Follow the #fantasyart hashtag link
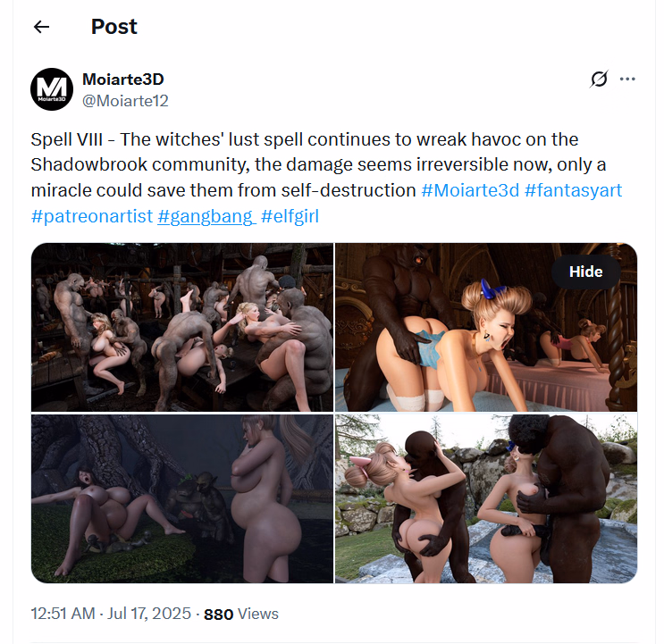This screenshot has width=664, height=644. [x=573, y=190]
